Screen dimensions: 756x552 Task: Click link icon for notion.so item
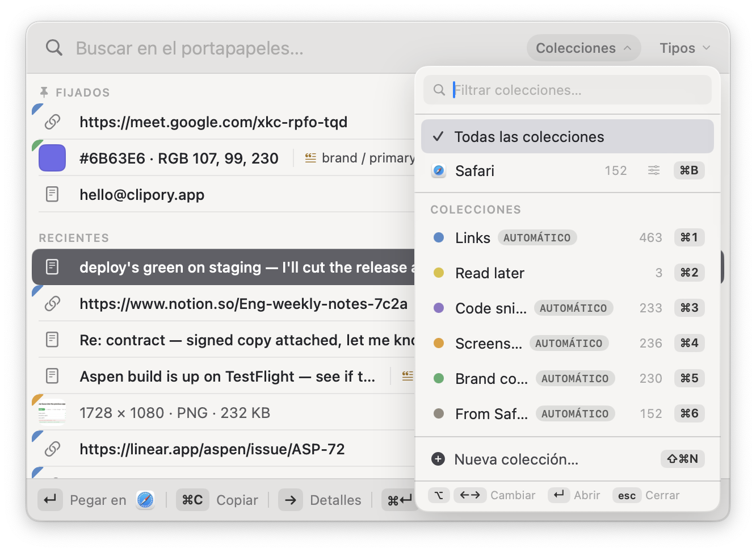click(x=52, y=303)
